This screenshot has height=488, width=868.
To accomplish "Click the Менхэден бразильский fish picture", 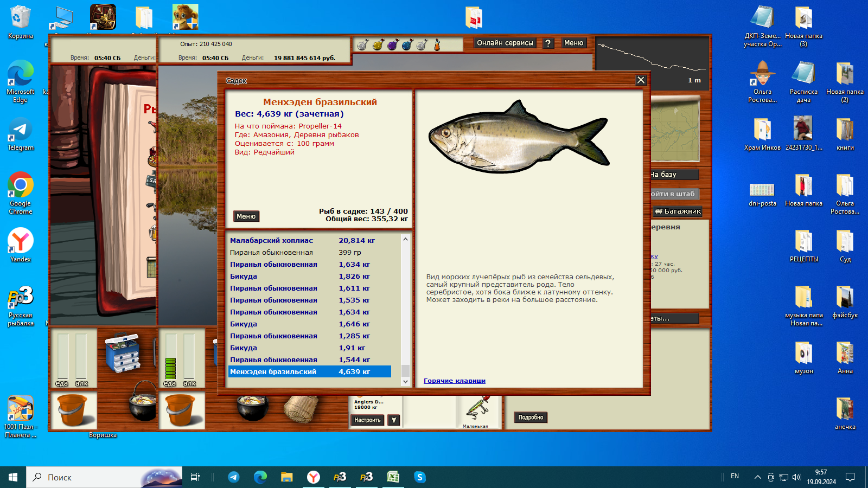I will coord(518,137).
